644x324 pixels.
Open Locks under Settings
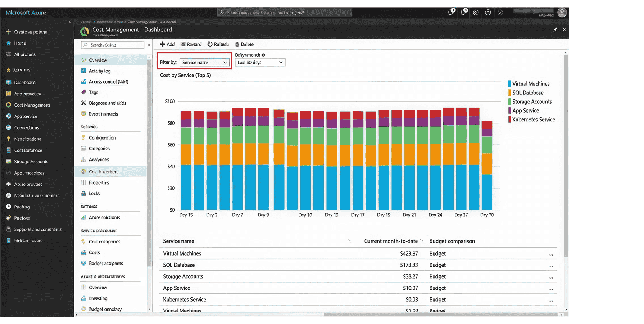[94, 193]
